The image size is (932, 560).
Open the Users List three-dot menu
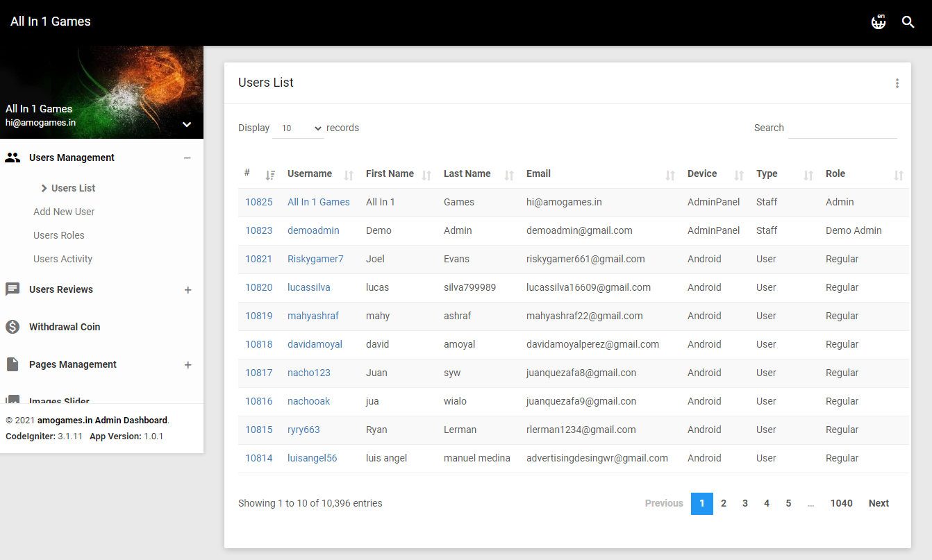[x=897, y=83]
